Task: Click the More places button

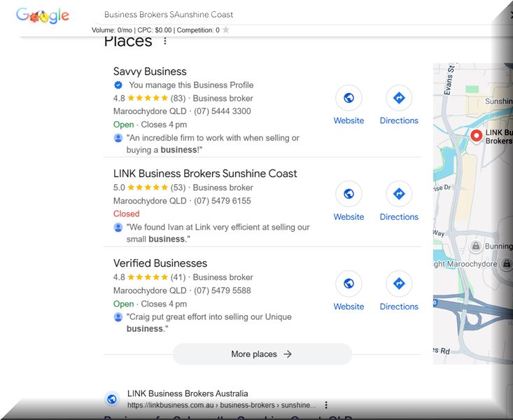Action: pyautogui.click(x=262, y=354)
